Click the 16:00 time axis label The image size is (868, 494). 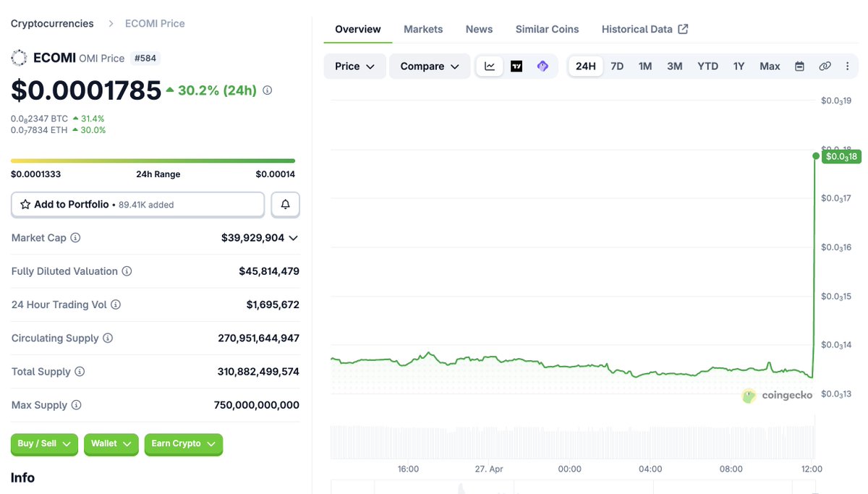point(408,469)
